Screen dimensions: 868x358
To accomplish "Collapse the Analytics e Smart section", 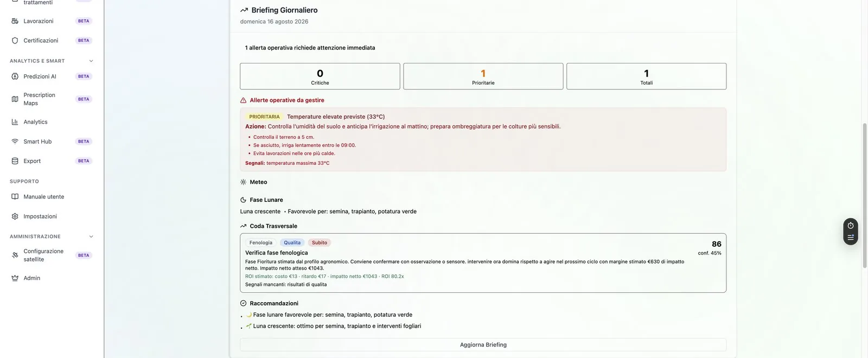I will tap(91, 61).
